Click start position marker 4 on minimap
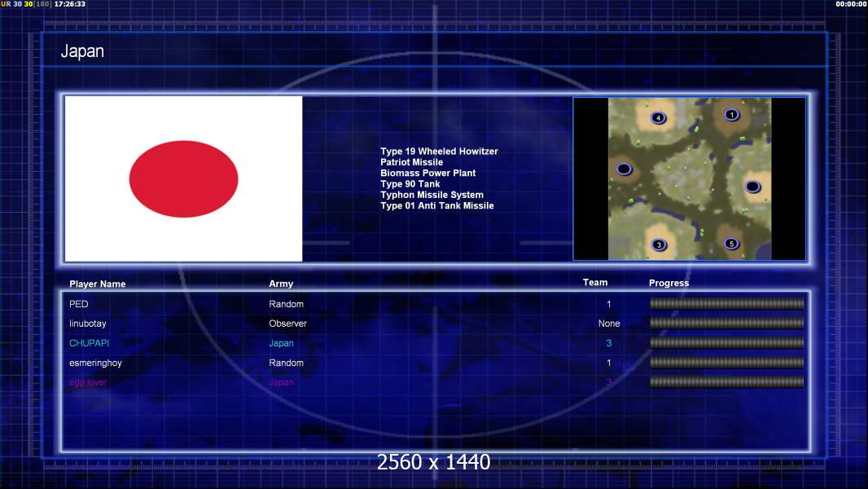Image resolution: width=868 pixels, height=489 pixels. [658, 117]
